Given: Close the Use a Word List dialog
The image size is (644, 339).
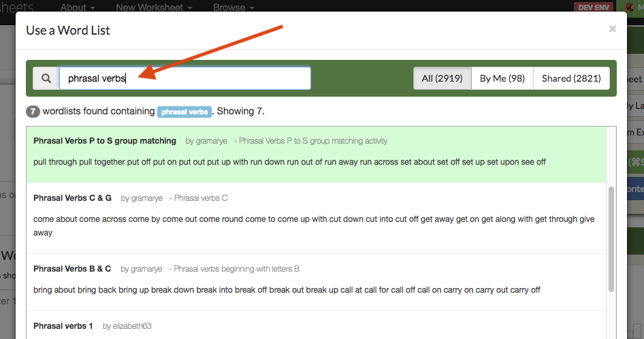Looking at the screenshot, I should [613, 29].
